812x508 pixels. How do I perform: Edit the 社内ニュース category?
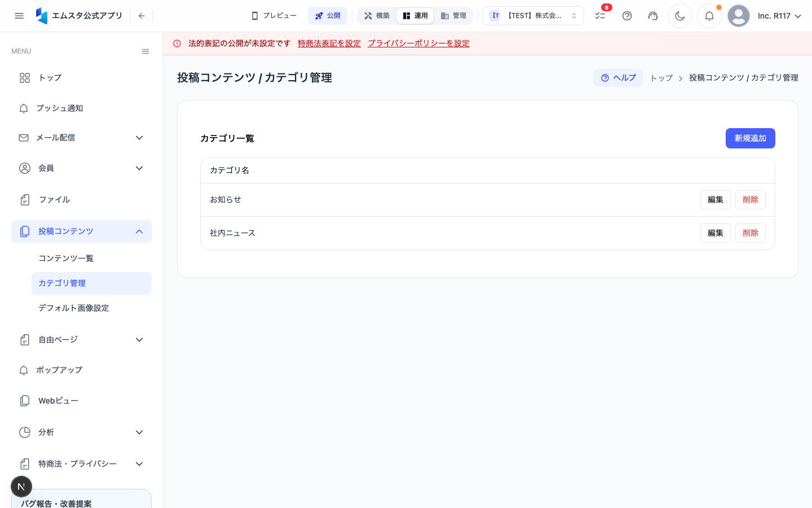[x=715, y=233]
